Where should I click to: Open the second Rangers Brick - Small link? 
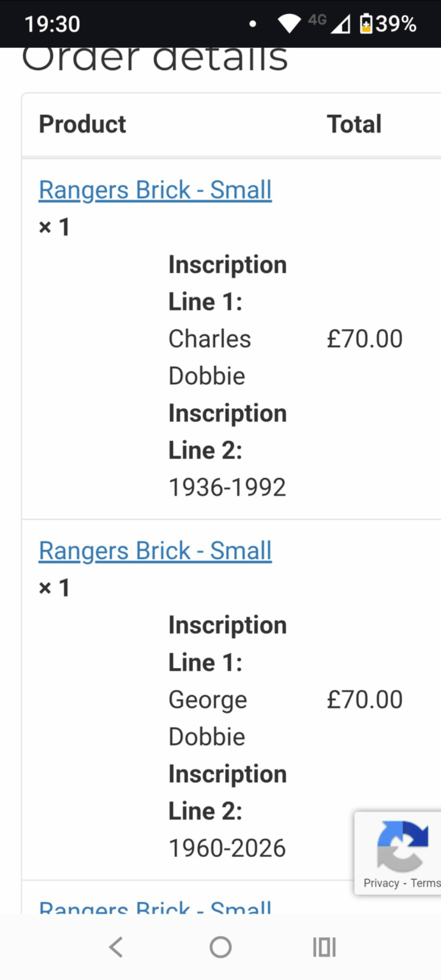(154, 550)
